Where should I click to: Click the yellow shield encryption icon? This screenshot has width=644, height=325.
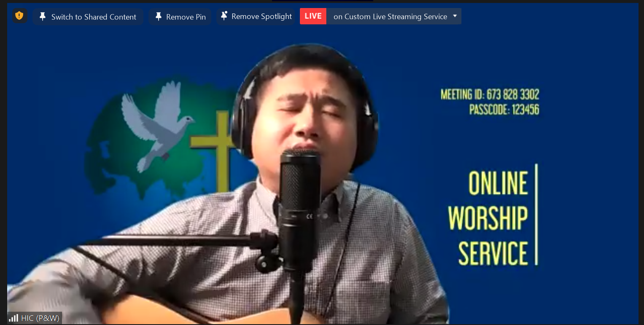[19, 16]
